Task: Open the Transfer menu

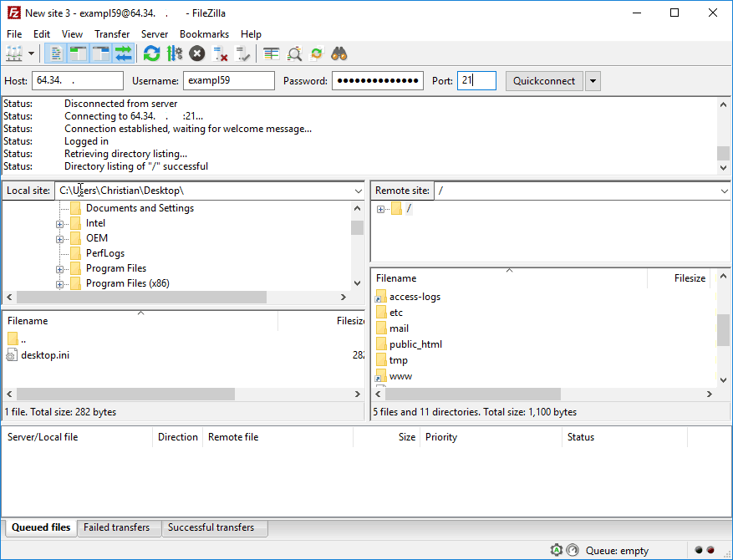Action: click(112, 34)
